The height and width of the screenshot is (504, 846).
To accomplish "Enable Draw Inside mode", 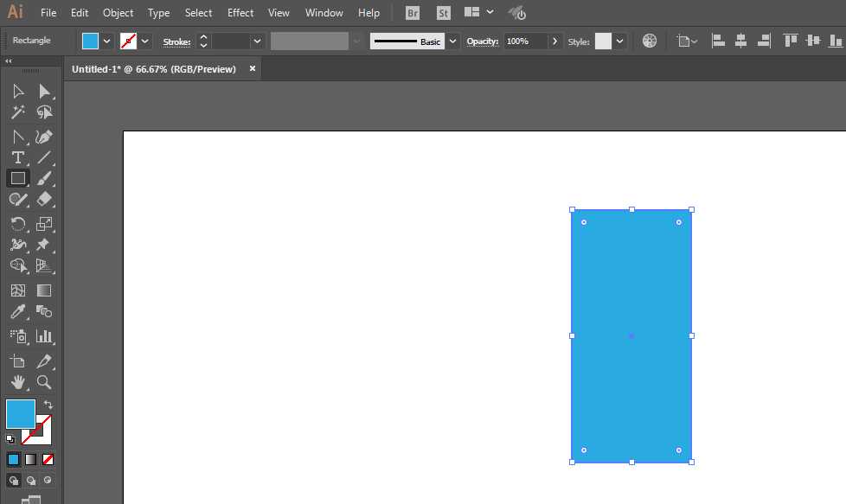I will click(48, 481).
